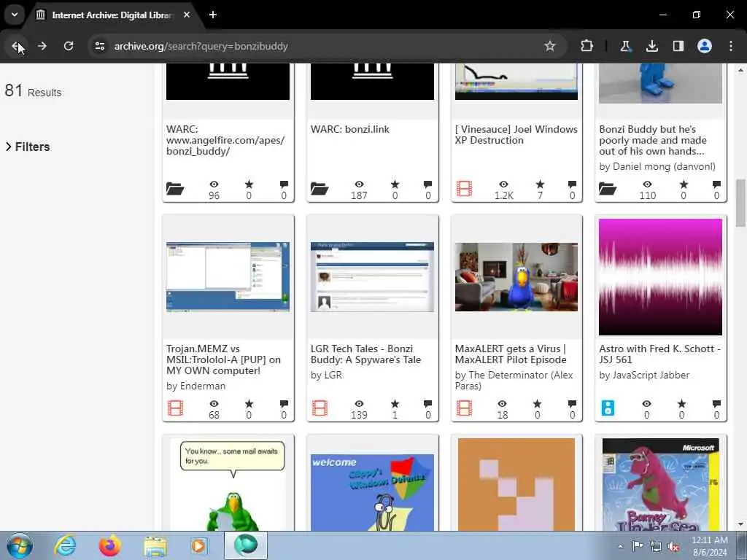
Task: Click the pink audio waveform thumbnail
Action: click(x=660, y=276)
